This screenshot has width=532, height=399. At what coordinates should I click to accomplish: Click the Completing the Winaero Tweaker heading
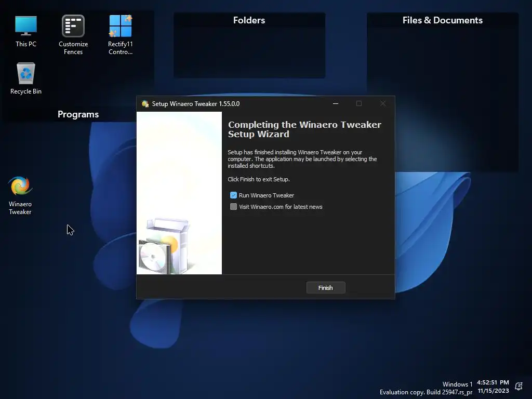point(304,129)
